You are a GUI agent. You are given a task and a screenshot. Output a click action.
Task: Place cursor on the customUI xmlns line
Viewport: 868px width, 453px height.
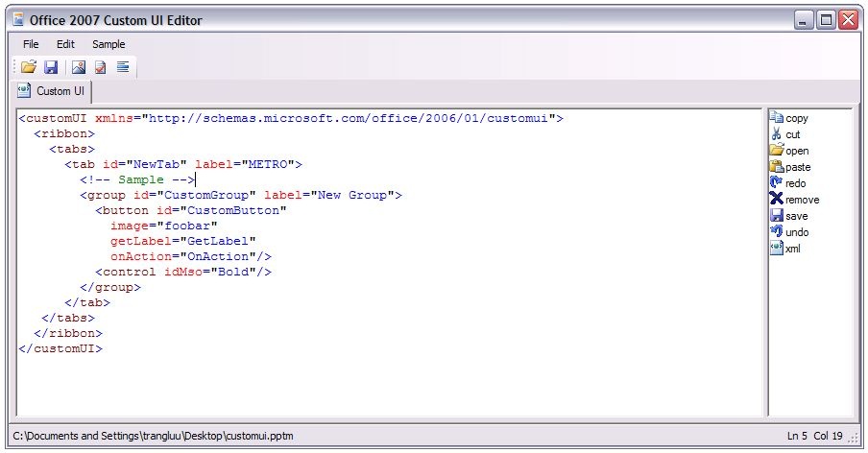(x=291, y=118)
